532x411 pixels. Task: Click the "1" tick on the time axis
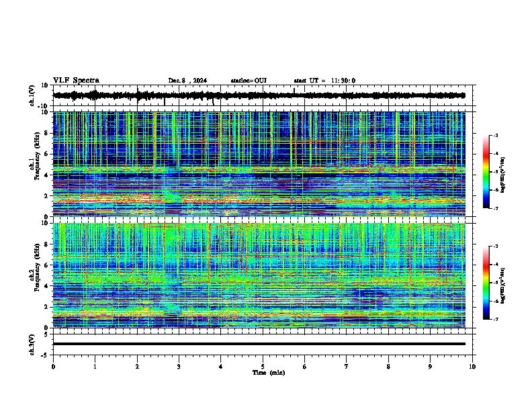95,367
